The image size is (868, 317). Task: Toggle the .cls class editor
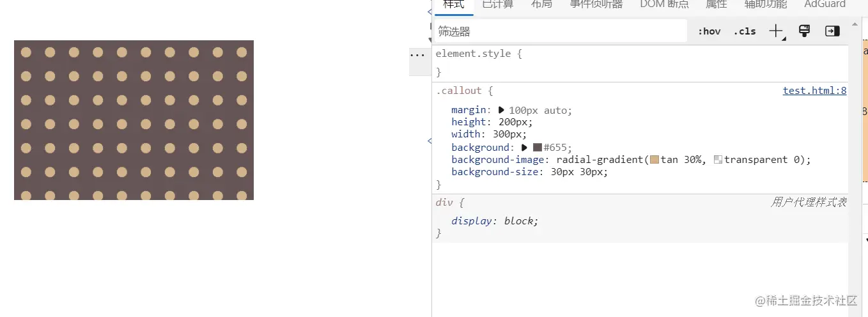(x=745, y=31)
